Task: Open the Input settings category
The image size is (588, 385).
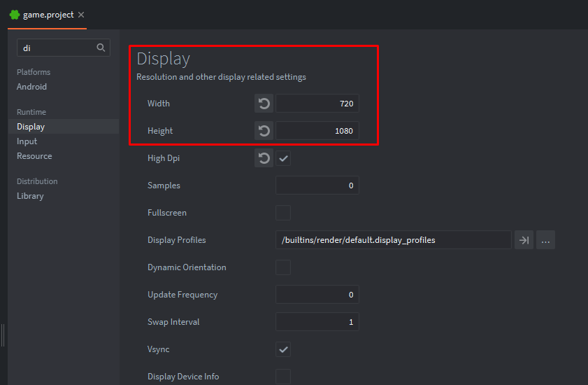Action: point(27,141)
